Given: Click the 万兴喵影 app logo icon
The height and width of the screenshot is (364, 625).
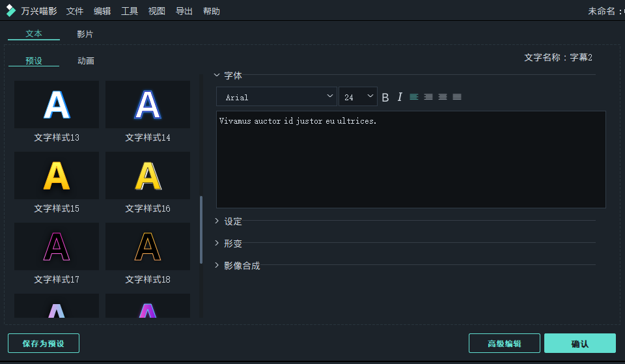Looking at the screenshot, I should click(11, 11).
